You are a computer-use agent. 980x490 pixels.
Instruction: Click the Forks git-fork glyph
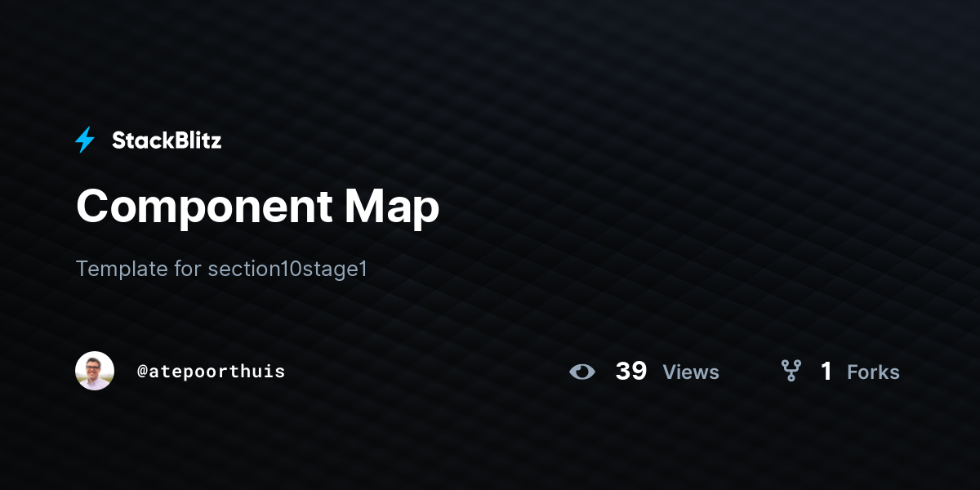click(x=791, y=372)
